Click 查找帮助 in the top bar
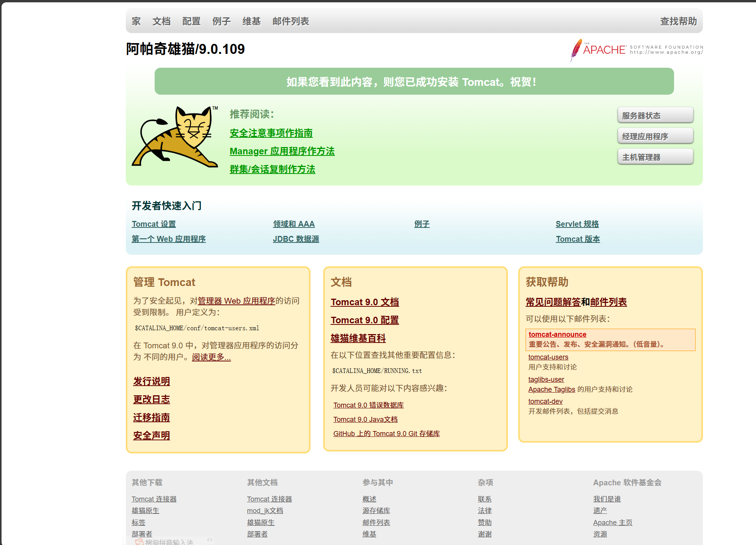The image size is (756, 545). [x=679, y=21]
